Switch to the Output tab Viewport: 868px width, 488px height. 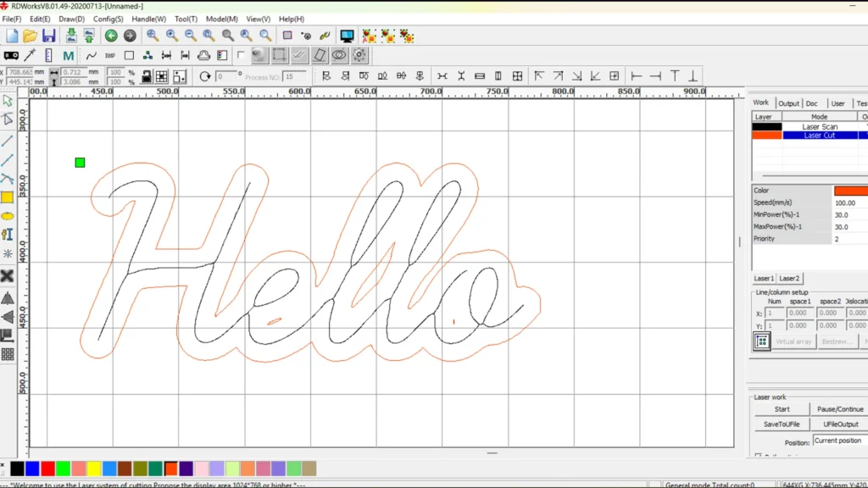point(788,103)
